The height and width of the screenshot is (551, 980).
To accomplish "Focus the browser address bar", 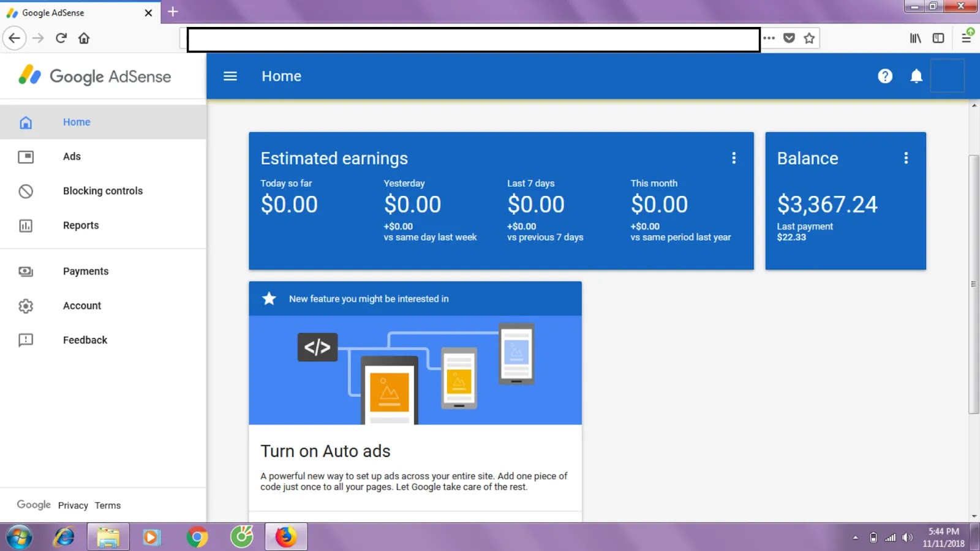I will pos(473,40).
